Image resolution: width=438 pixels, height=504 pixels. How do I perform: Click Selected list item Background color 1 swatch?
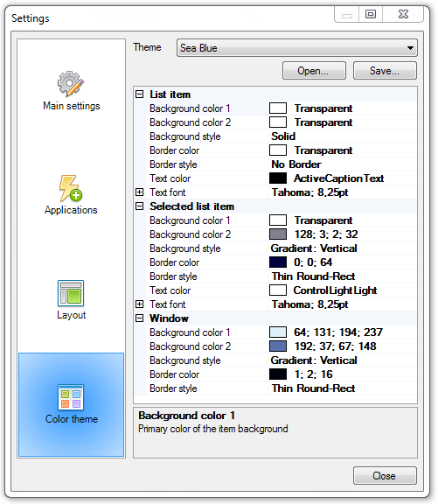pos(278,220)
